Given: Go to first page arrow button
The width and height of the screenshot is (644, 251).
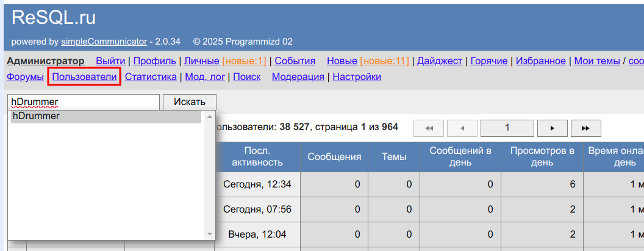Looking at the screenshot, I should (x=429, y=128).
